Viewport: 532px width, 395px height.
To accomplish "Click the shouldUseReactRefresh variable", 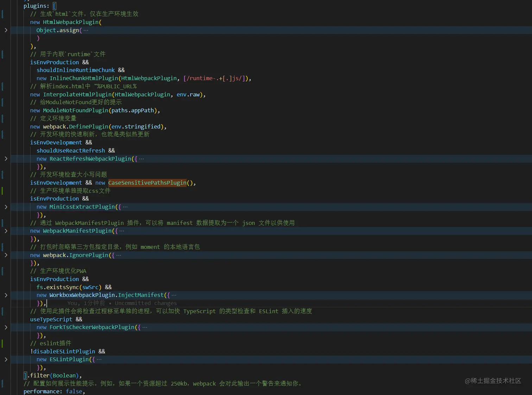I will pyautogui.click(x=71, y=150).
